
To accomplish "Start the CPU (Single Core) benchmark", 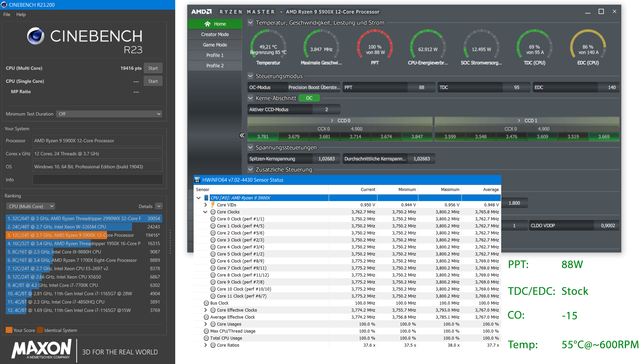I will [x=153, y=81].
